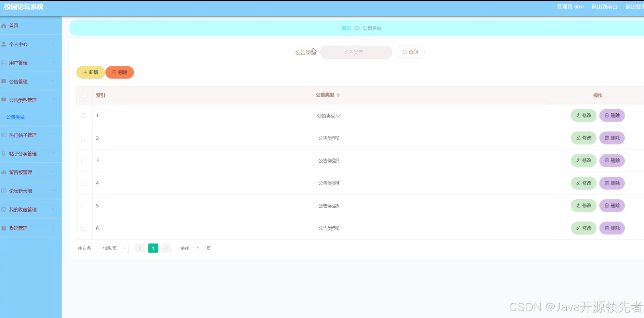Click the clock icon beside 论坛新天地

pyautogui.click(x=4, y=191)
